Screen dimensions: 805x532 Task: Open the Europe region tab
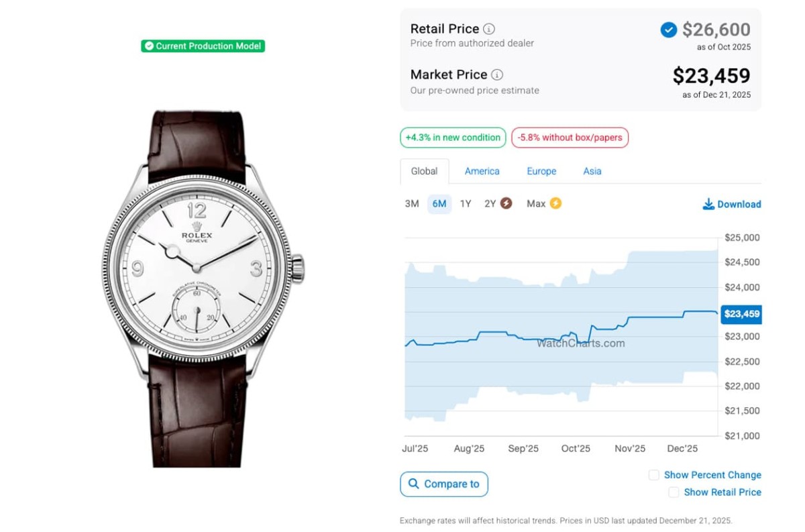541,171
